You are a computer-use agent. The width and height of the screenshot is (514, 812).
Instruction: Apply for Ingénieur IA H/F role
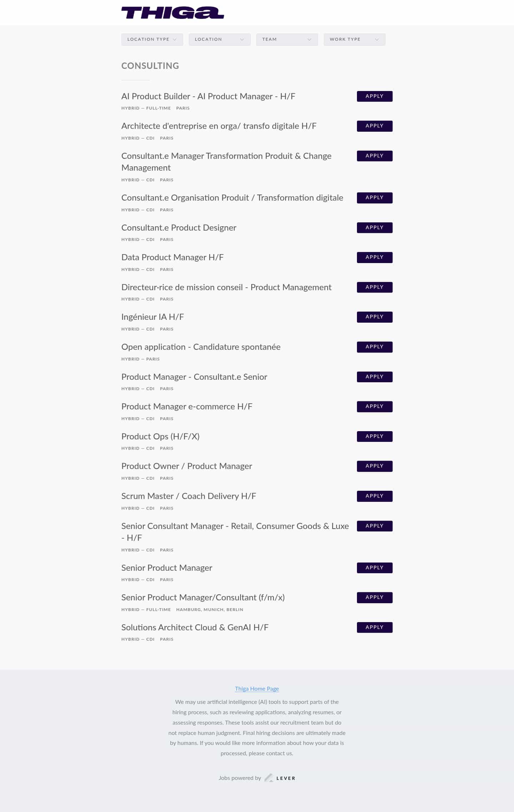point(374,317)
